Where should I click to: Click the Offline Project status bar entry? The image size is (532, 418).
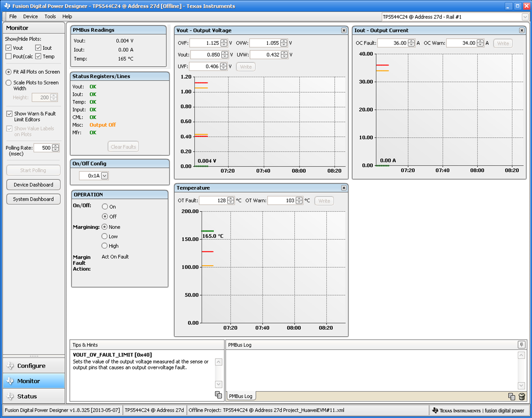click(x=266, y=410)
